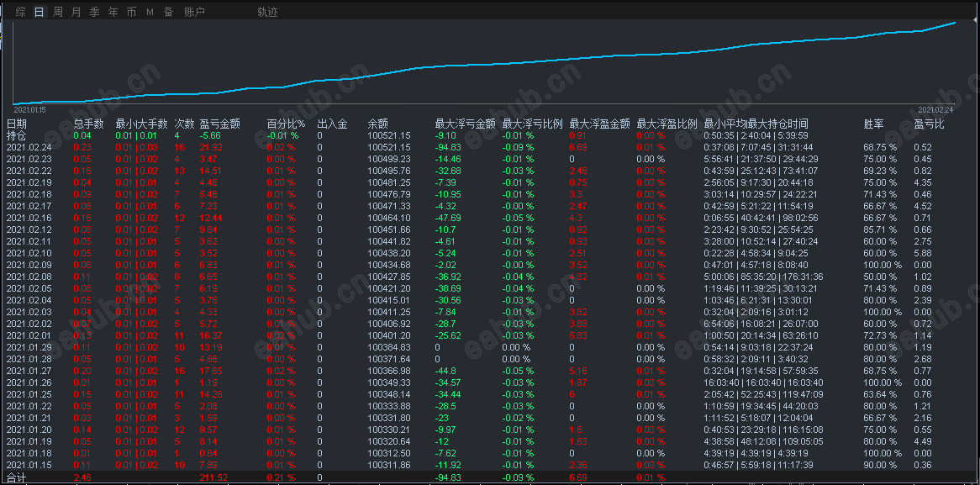Open the 月 monthly tab
This screenshot has width=980, height=485.
click(76, 12)
